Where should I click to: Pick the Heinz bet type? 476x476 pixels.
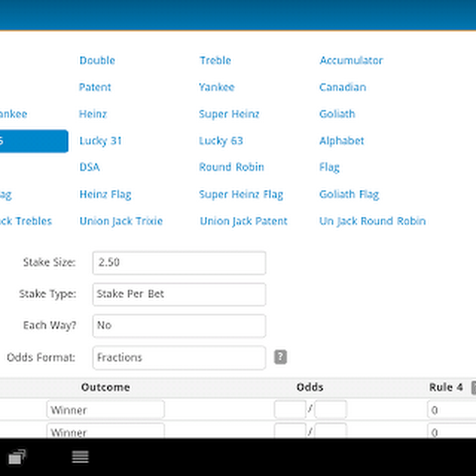point(93,114)
